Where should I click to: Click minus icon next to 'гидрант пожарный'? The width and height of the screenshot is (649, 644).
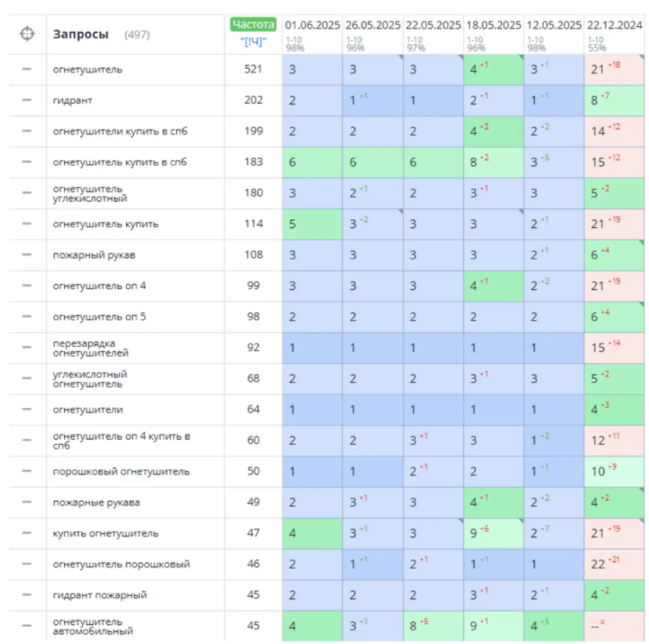(x=27, y=595)
